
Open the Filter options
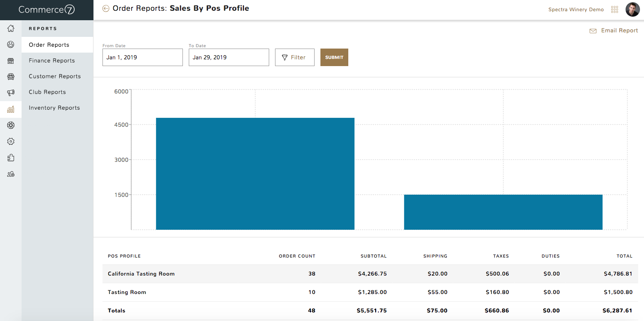[294, 57]
